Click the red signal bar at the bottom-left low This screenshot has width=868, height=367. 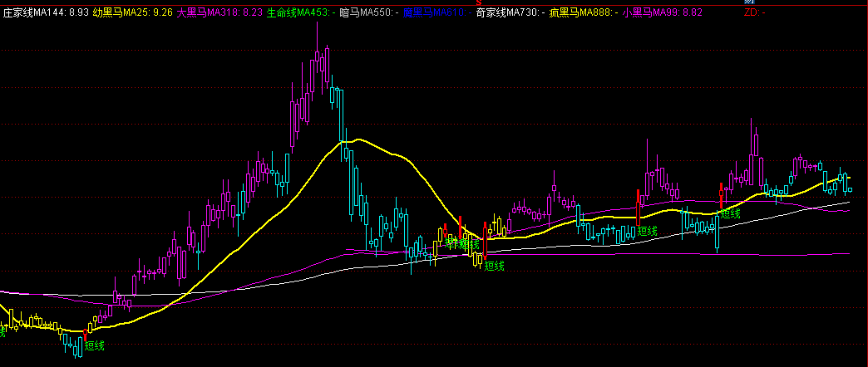[x=86, y=334]
